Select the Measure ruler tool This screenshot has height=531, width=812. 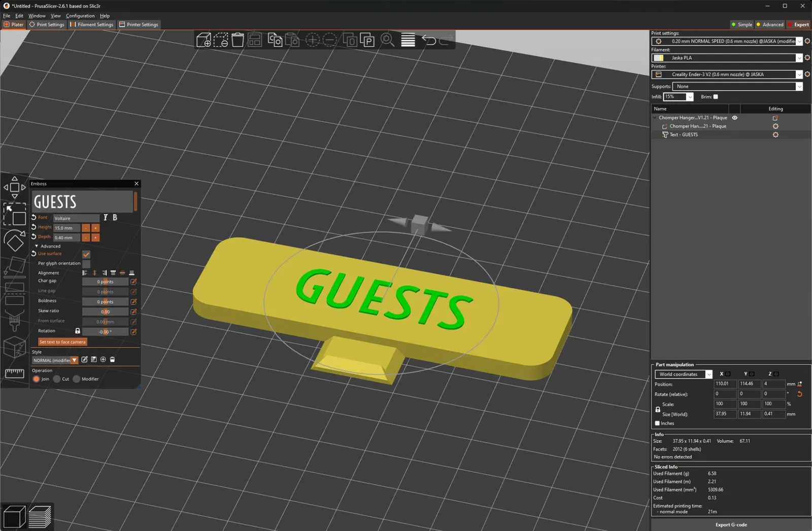[14, 373]
